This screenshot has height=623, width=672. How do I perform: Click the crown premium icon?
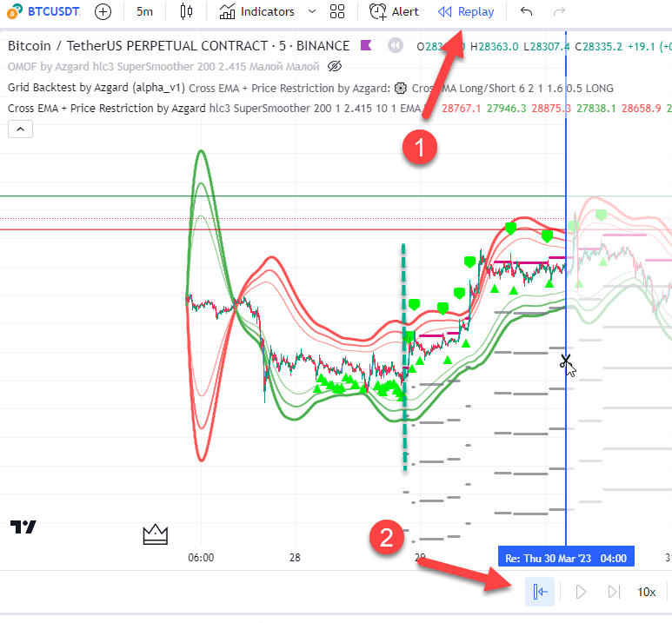(x=155, y=534)
